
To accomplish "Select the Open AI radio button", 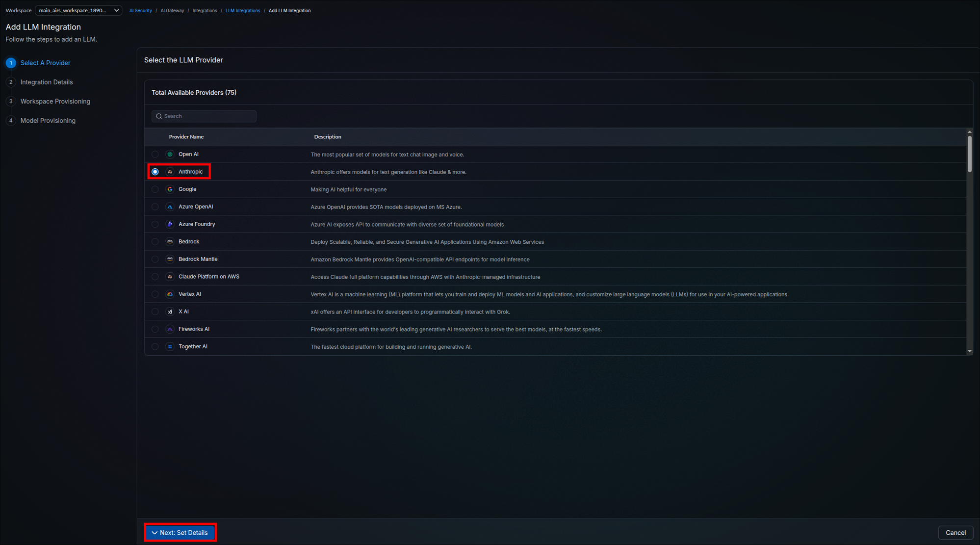I will (155, 154).
